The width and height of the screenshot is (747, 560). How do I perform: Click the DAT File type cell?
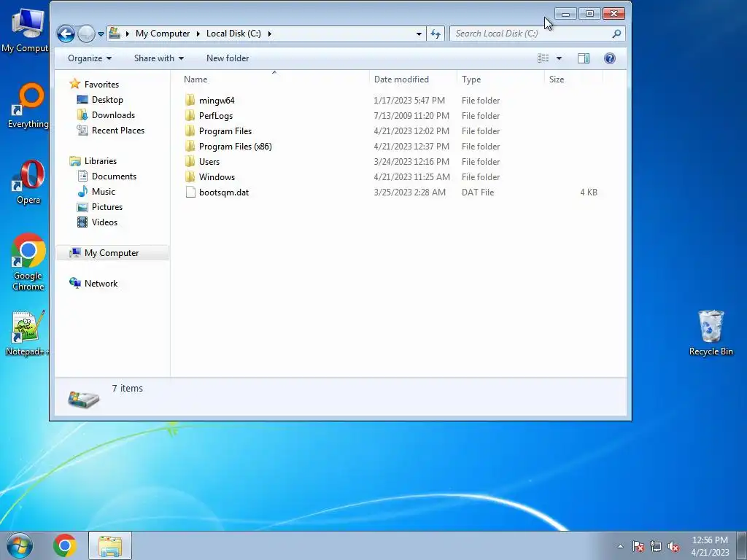click(x=477, y=192)
